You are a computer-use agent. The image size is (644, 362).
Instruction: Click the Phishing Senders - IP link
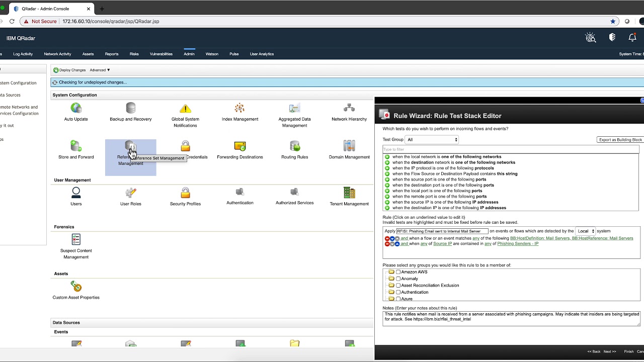(x=518, y=244)
